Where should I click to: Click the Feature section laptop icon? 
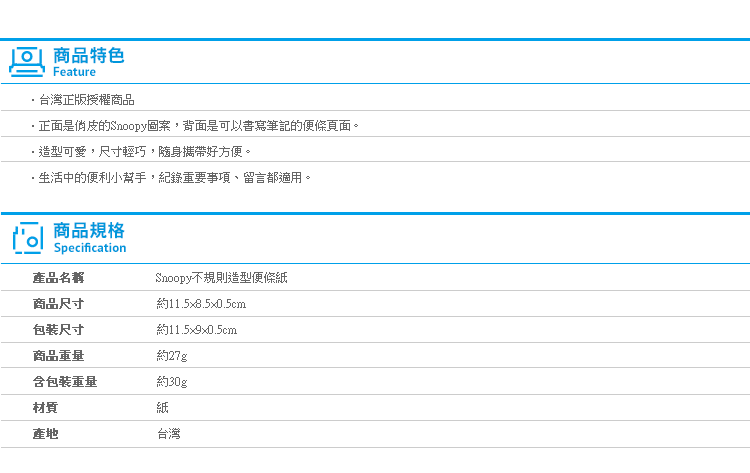tap(27, 62)
